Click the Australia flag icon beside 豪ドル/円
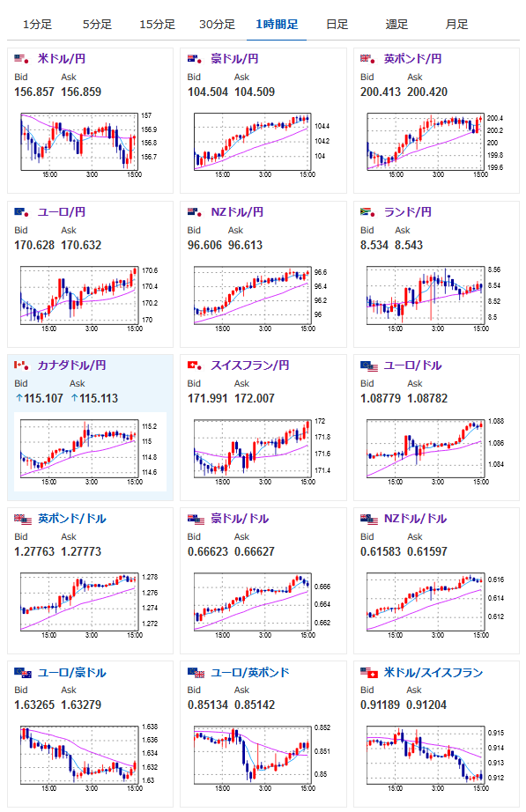This screenshot has width=526, height=812. coord(195,59)
